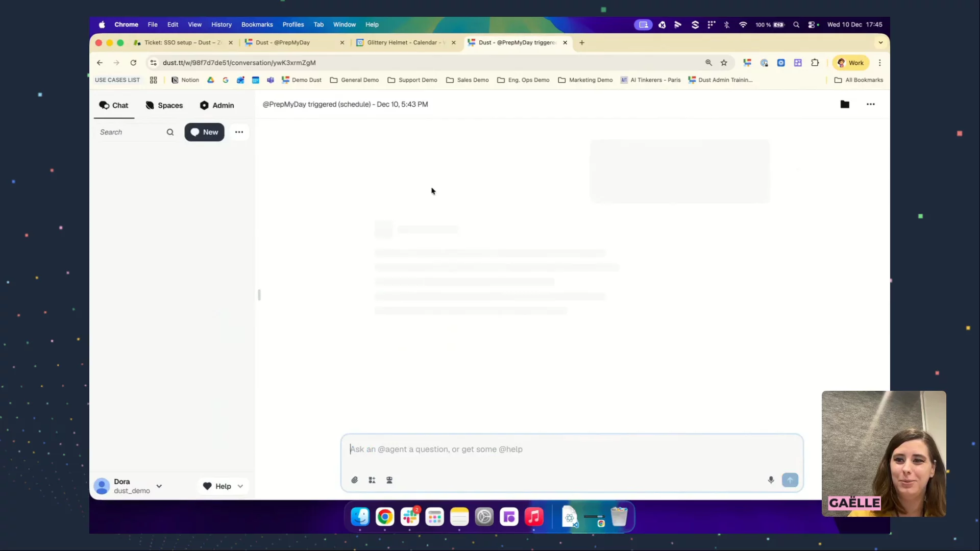This screenshot has height=551, width=980.
Task: Click the folder icon in conversation header
Action: click(x=845, y=104)
